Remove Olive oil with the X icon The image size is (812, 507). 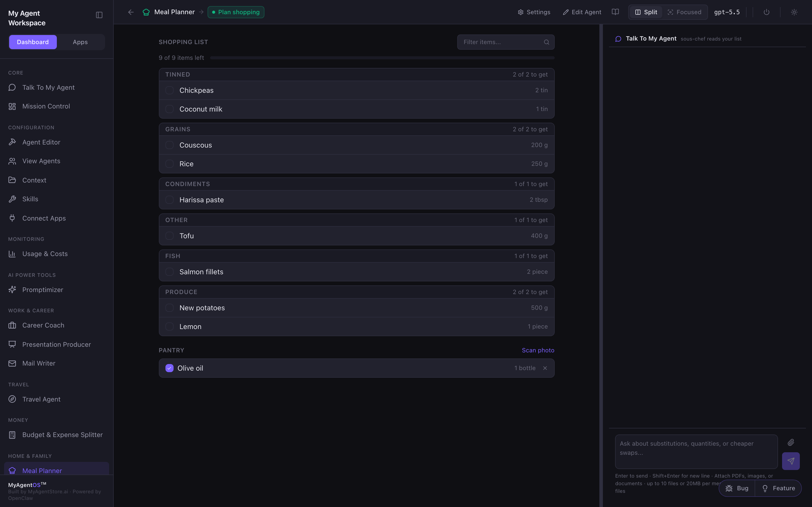pyautogui.click(x=545, y=368)
